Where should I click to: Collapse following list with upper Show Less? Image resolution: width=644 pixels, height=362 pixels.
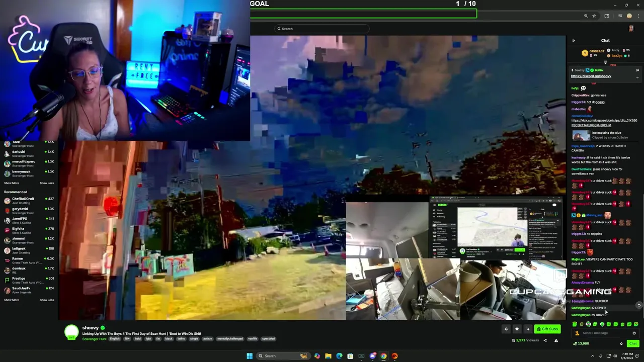point(46,183)
